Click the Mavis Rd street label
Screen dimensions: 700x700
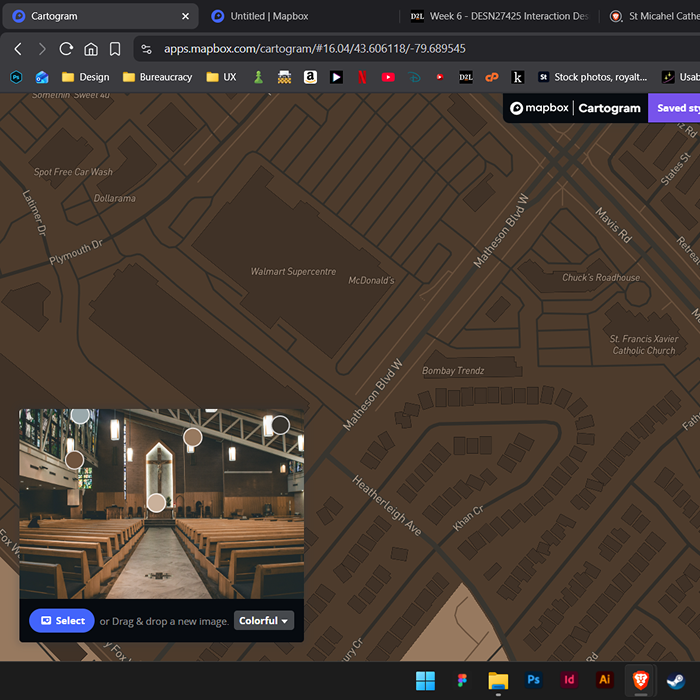(x=614, y=225)
